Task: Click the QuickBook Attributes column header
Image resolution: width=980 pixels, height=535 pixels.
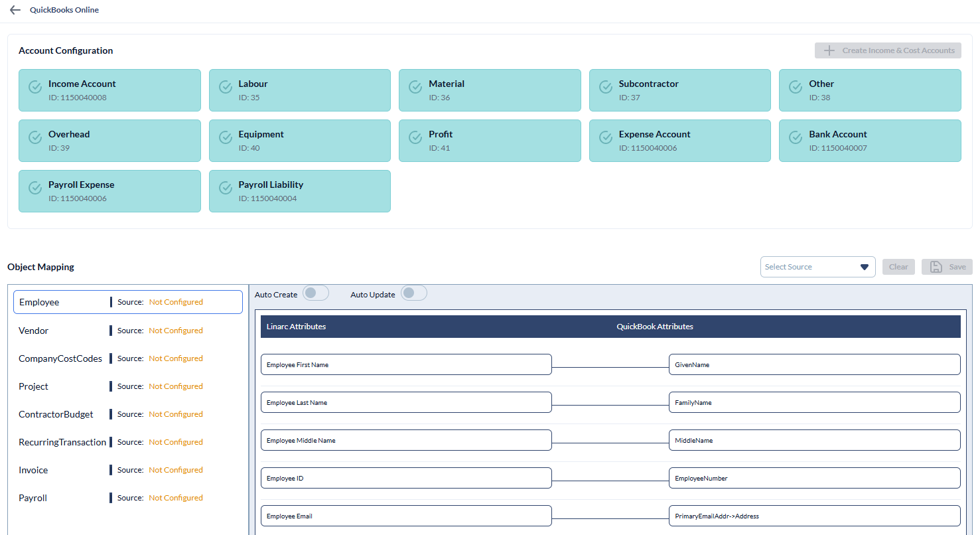Action: point(655,327)
